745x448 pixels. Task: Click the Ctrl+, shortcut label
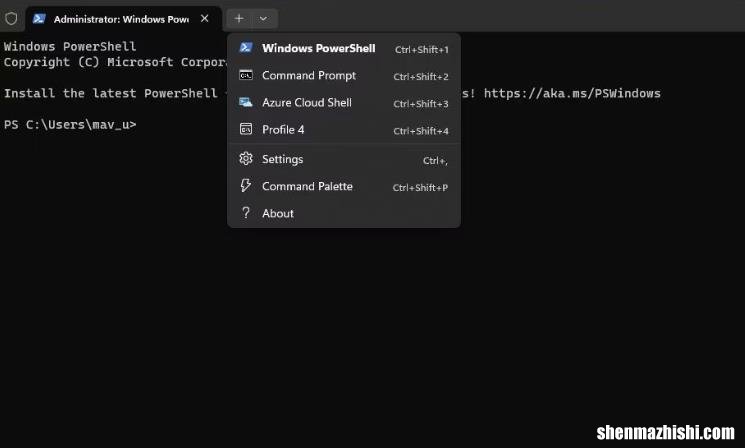coord(435,161)
